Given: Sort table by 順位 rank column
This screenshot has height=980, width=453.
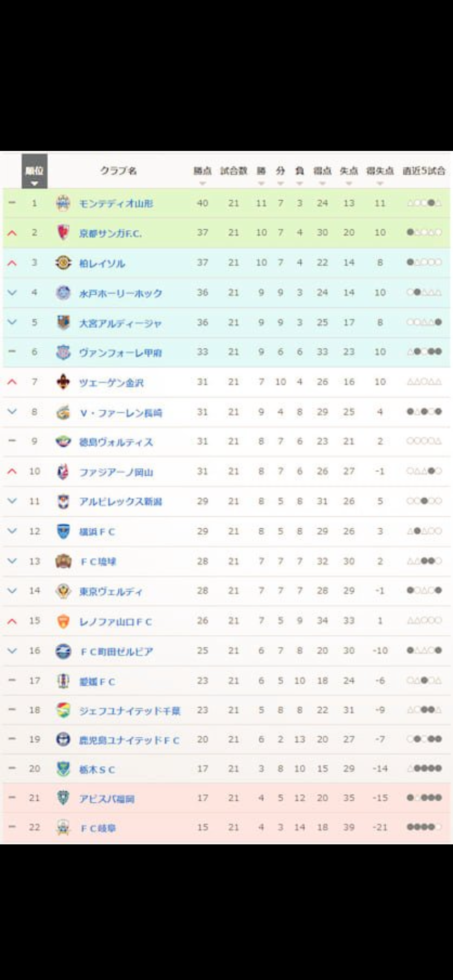Looking at the screenshot, I should click(x=34, y=172).
